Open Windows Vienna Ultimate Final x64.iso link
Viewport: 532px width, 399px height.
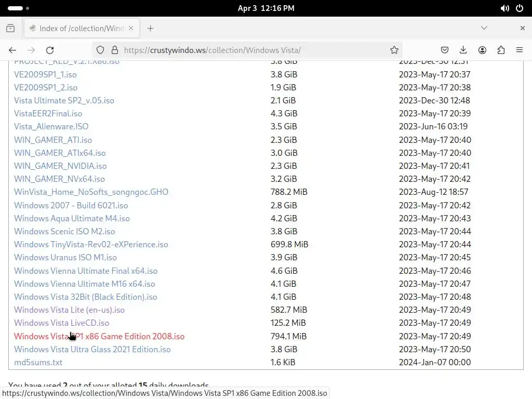[x=86, y=271]
